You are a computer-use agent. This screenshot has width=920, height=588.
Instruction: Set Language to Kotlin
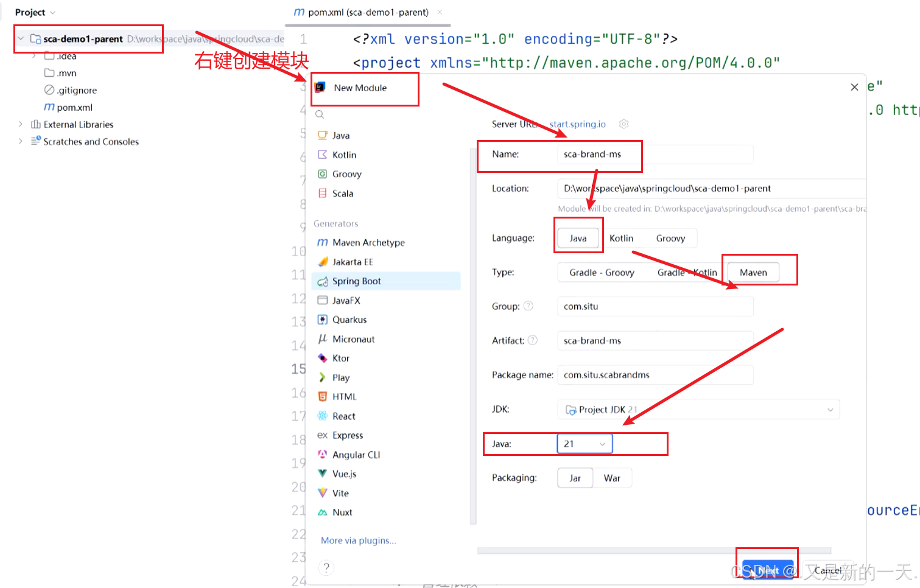point(621,238)
